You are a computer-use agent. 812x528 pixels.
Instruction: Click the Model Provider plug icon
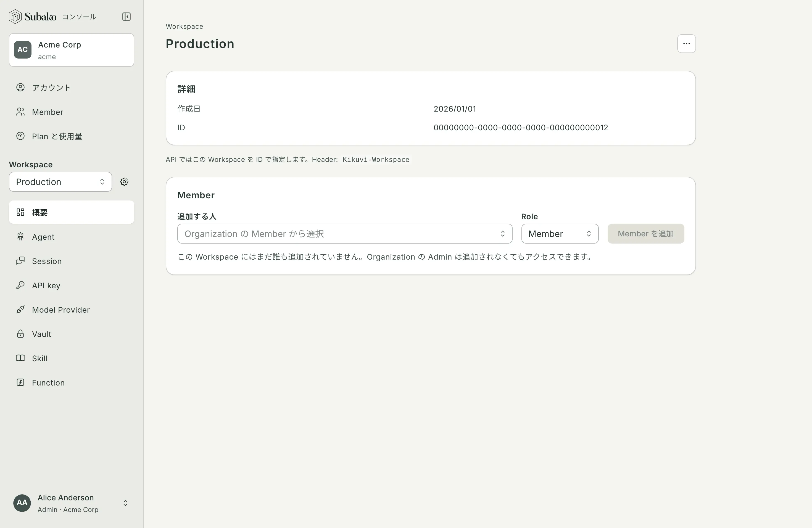[20, 309]
